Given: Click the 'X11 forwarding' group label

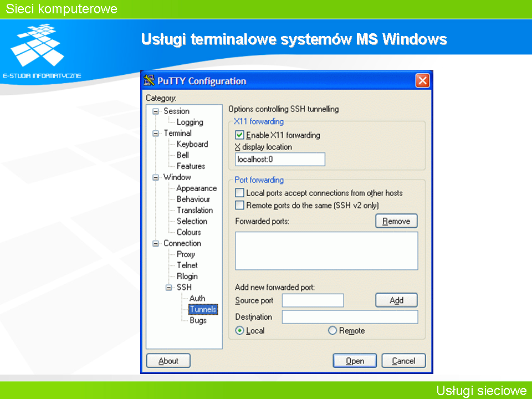Looking at the screenshot, I should pos(259,121).
